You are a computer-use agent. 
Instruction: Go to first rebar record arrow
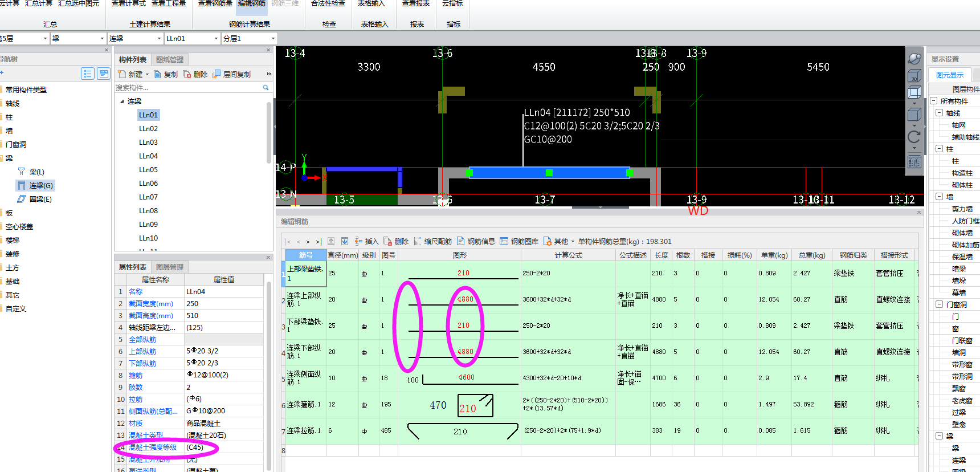[288, 242]
